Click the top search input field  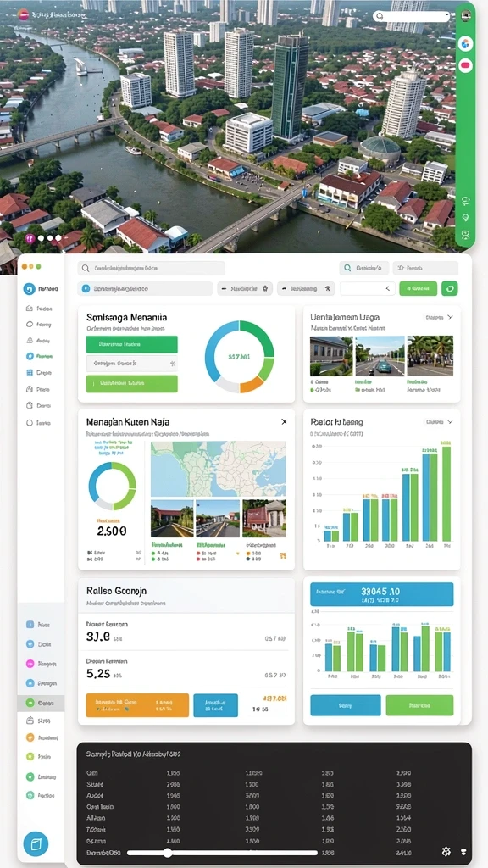tap(151, 269)
